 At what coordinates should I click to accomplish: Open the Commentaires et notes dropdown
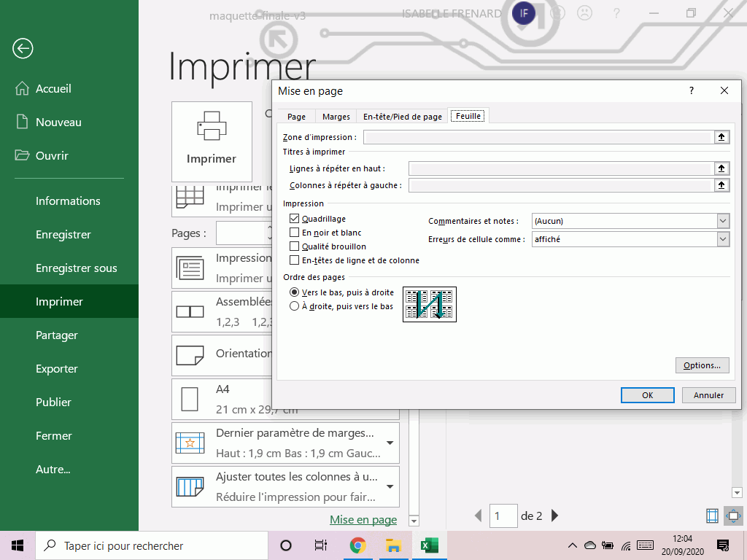coord(723,221)
